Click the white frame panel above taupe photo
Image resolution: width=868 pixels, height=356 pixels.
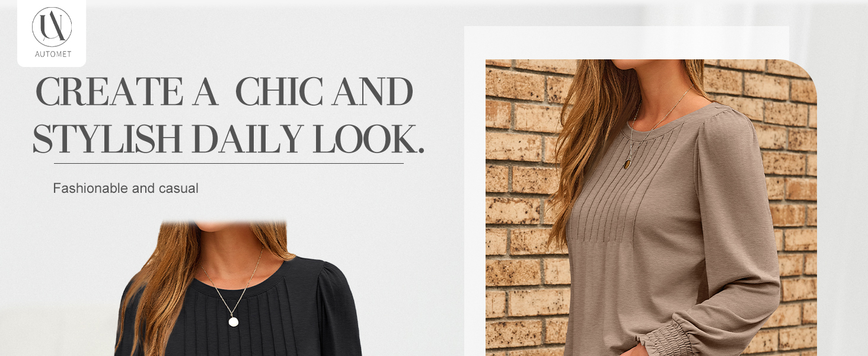pos(626,42)
